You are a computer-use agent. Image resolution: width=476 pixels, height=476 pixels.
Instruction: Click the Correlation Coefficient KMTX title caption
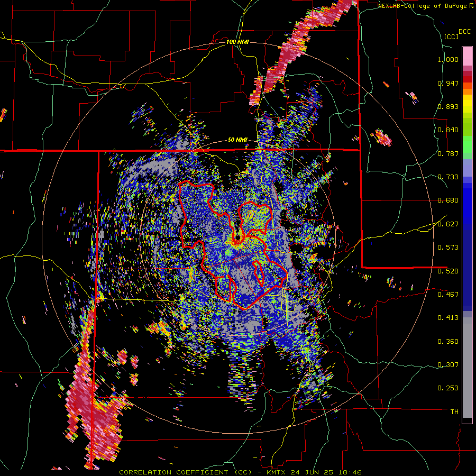click(240, 472)
